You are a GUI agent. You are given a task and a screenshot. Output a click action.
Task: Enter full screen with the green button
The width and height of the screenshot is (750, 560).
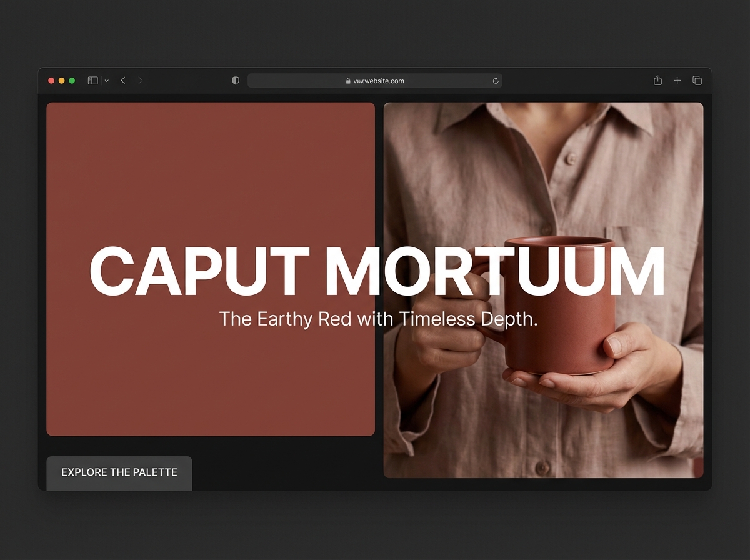[x=72, y=81]
